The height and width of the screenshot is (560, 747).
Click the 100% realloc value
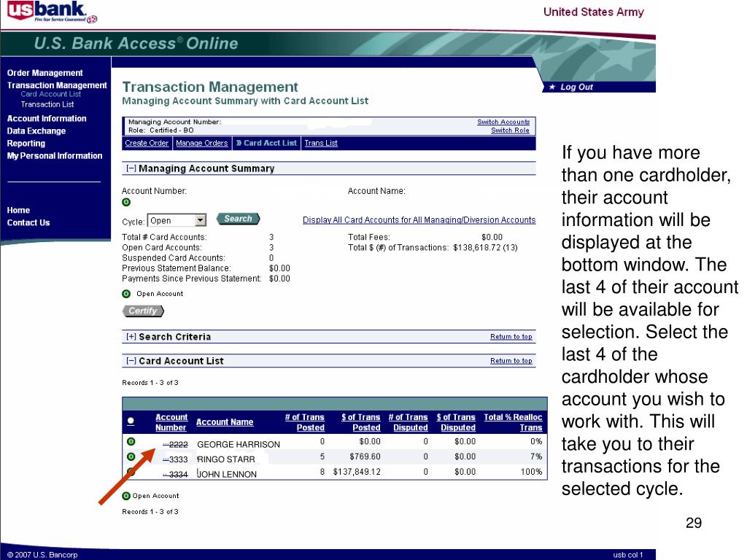point(531,472)
